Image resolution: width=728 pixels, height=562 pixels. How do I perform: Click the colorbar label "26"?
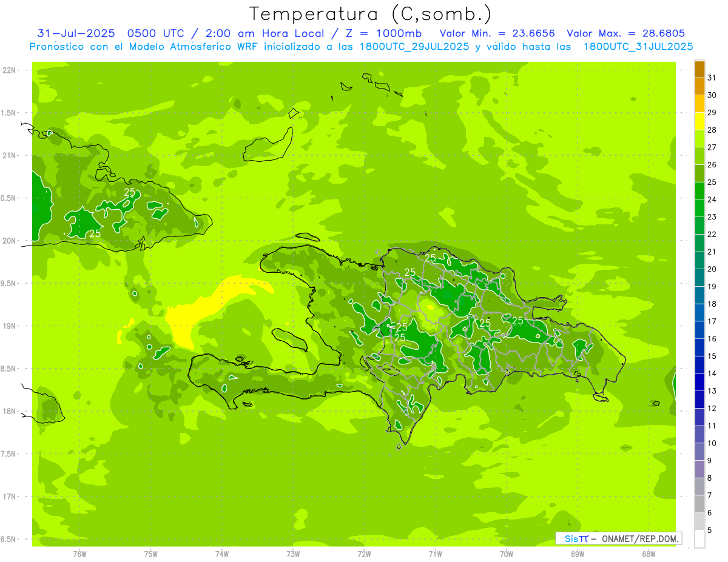(x=712, y=164)
